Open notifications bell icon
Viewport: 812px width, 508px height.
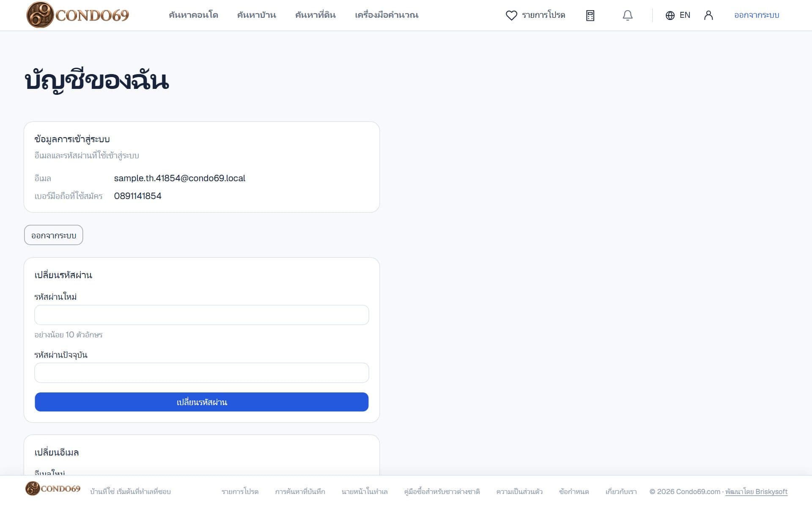pyautogui.click(x=628, y=15)
